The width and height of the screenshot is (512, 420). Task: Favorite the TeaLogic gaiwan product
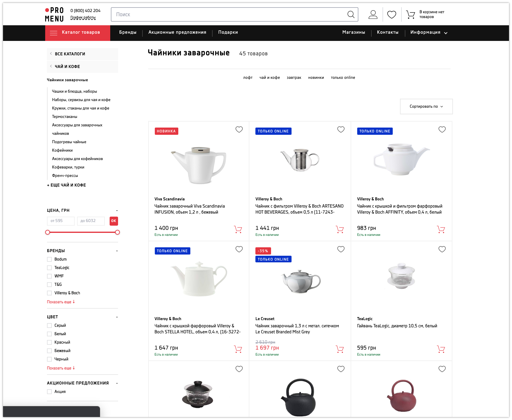pyautogui.click(x=442, y=249)
